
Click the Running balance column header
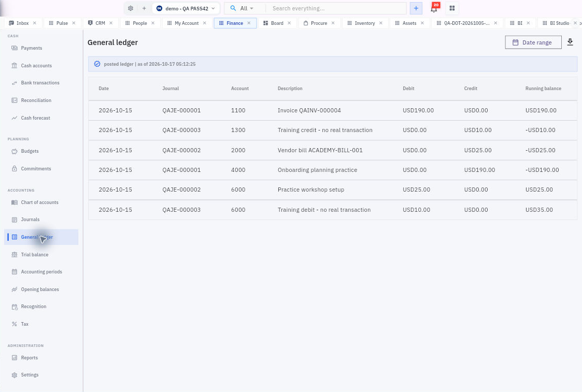click(543, 89)
